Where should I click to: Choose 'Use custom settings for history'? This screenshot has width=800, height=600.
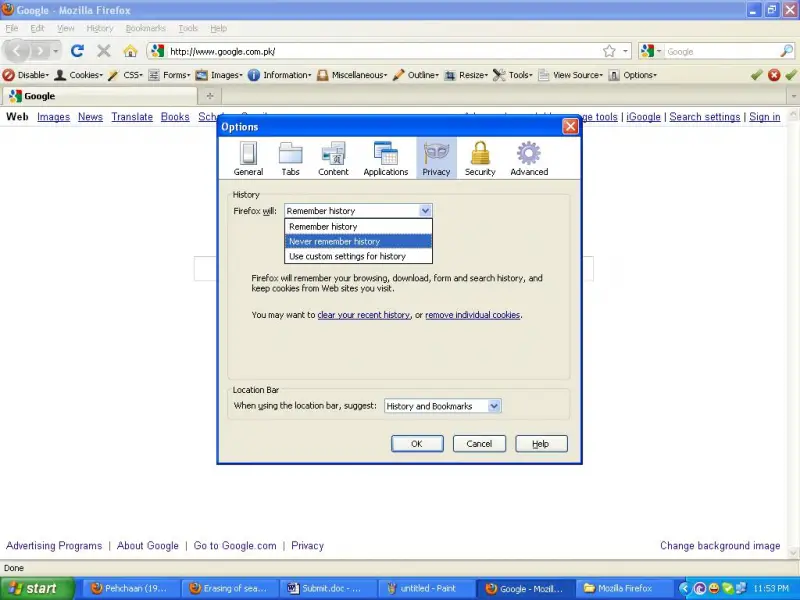click(x=358, y=256)
